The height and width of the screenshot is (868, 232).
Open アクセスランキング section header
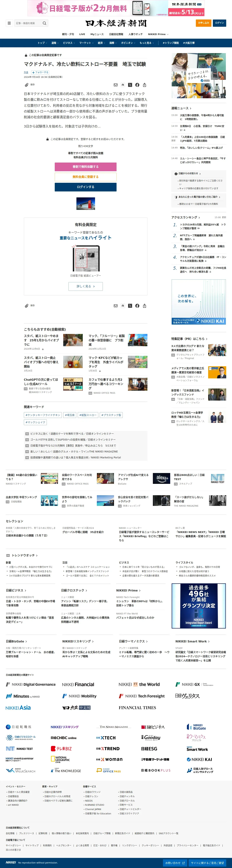185,217
